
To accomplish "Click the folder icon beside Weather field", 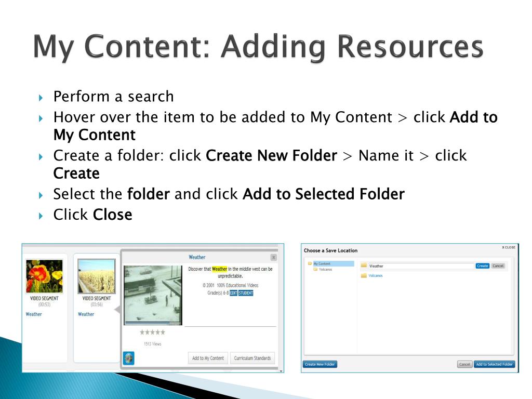I will [x=364, y=265].
